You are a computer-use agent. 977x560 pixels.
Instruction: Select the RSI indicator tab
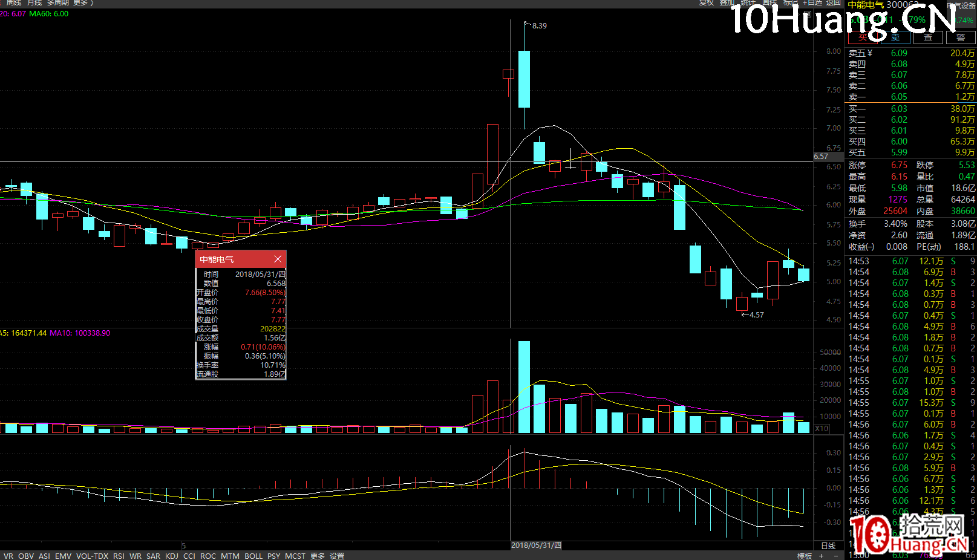[x=119, y=556]
